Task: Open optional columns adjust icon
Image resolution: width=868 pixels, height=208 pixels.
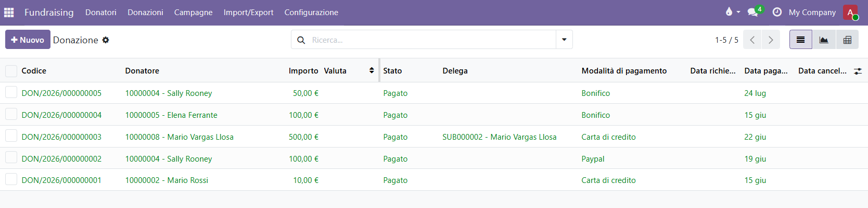Action: point(858,71)
